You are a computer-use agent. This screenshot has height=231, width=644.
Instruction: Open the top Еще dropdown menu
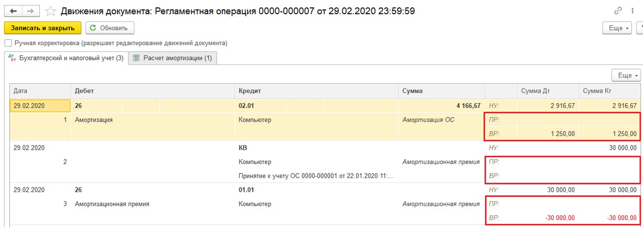pos(619,28)
